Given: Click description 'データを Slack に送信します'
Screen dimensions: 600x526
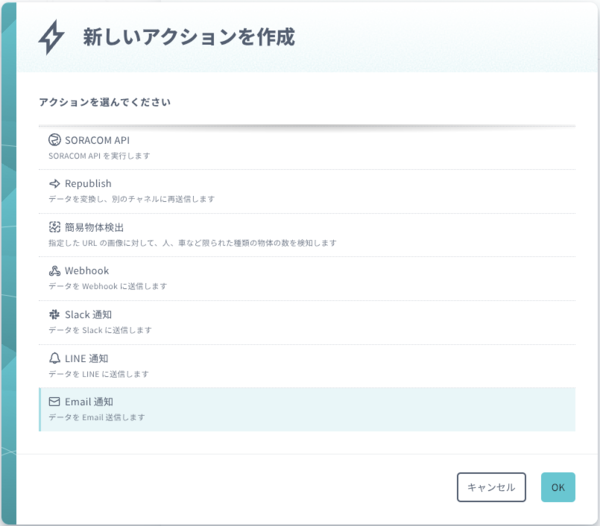Looking at the screenshot, I should pyautogui.click(x=100, y=330).
